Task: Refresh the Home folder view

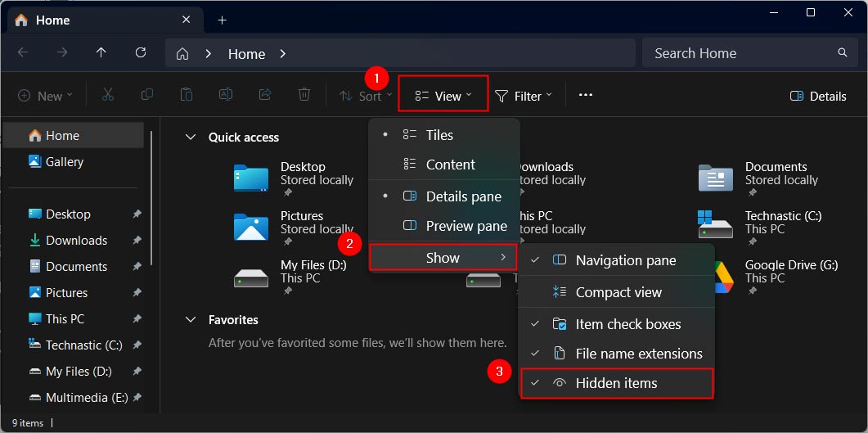Action: click(x=141, y=52)
